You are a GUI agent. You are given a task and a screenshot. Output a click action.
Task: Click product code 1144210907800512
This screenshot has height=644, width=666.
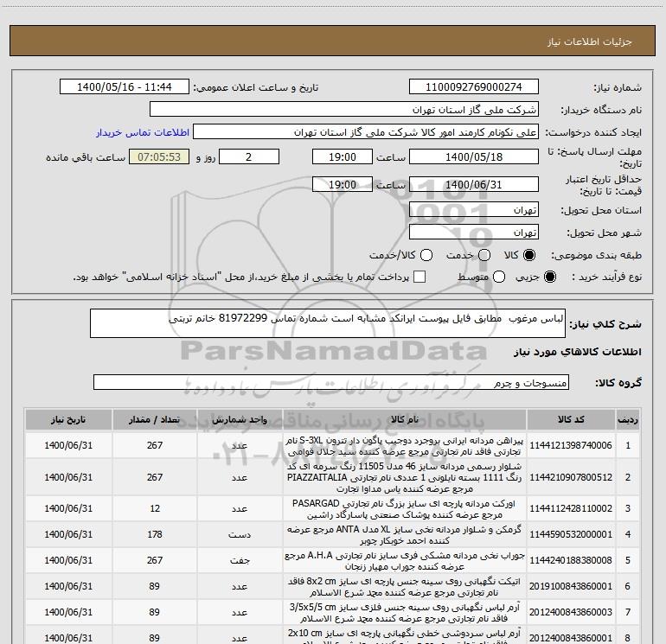pyautogui.click(x=571, y=477)
